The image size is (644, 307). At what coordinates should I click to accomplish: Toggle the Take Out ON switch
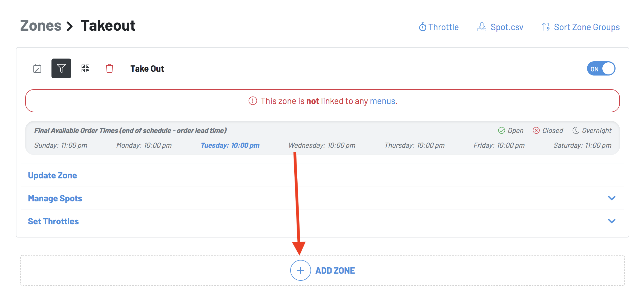pos(601,69)
